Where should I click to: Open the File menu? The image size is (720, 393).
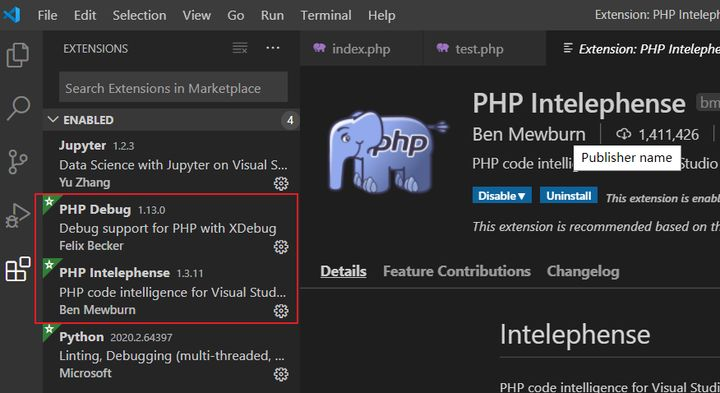(48, 15)
